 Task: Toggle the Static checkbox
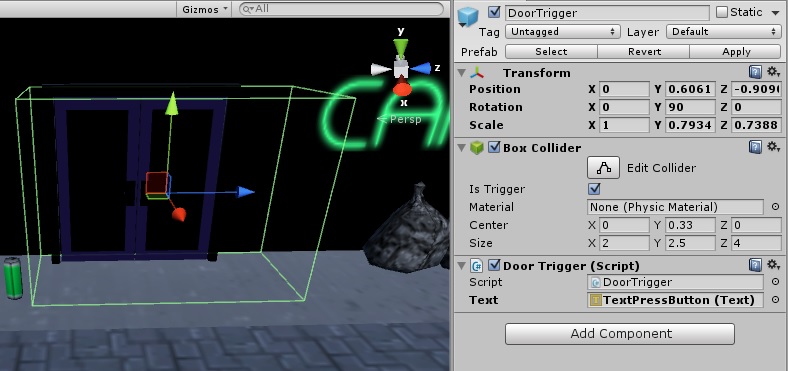pos(722,12)
